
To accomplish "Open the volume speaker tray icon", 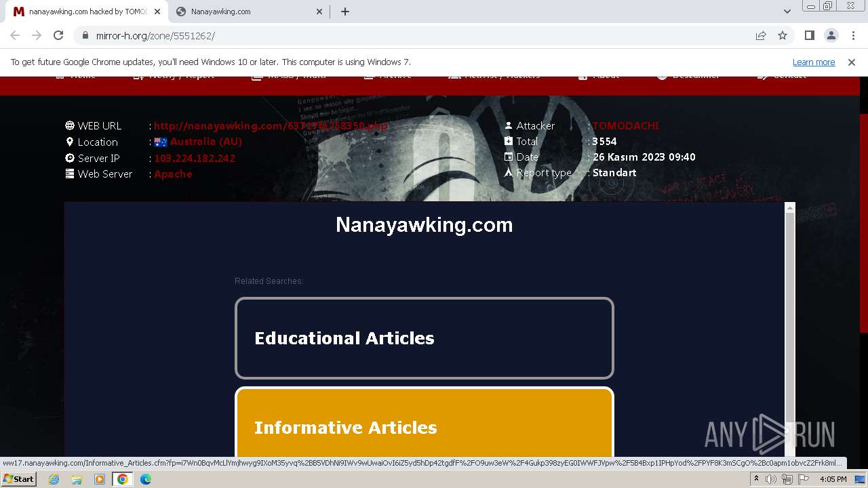I will coord(771,479).
